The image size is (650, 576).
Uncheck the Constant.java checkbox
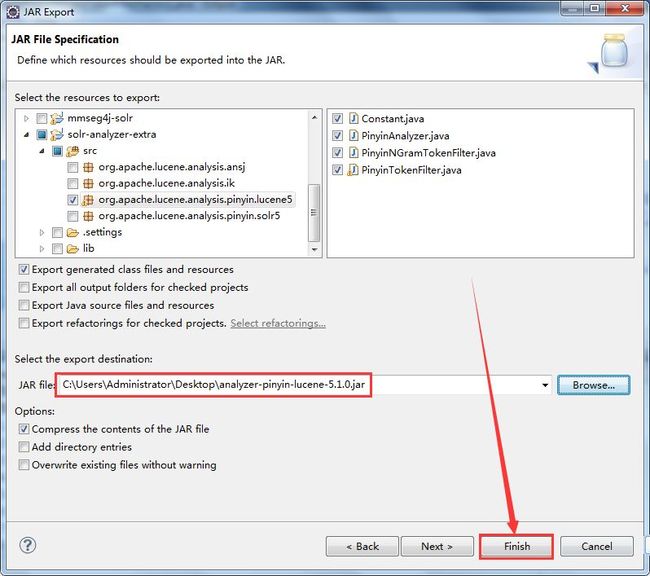point(337,119)
